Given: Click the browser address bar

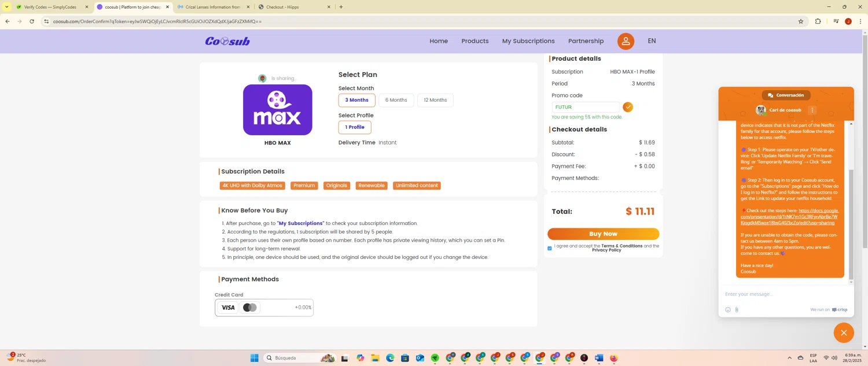Looking at the screenshot, I should point(422,21).
